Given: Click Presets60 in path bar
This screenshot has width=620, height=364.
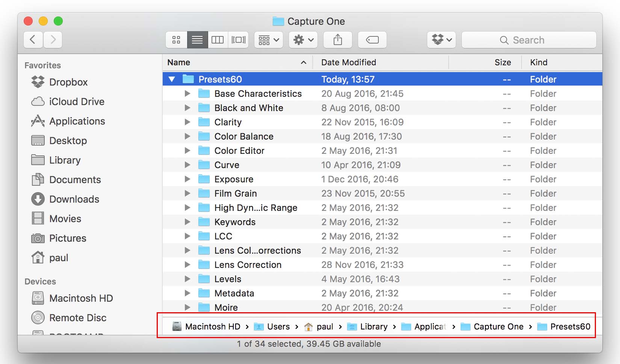Looking at the screenshot, I should [564, 326].
